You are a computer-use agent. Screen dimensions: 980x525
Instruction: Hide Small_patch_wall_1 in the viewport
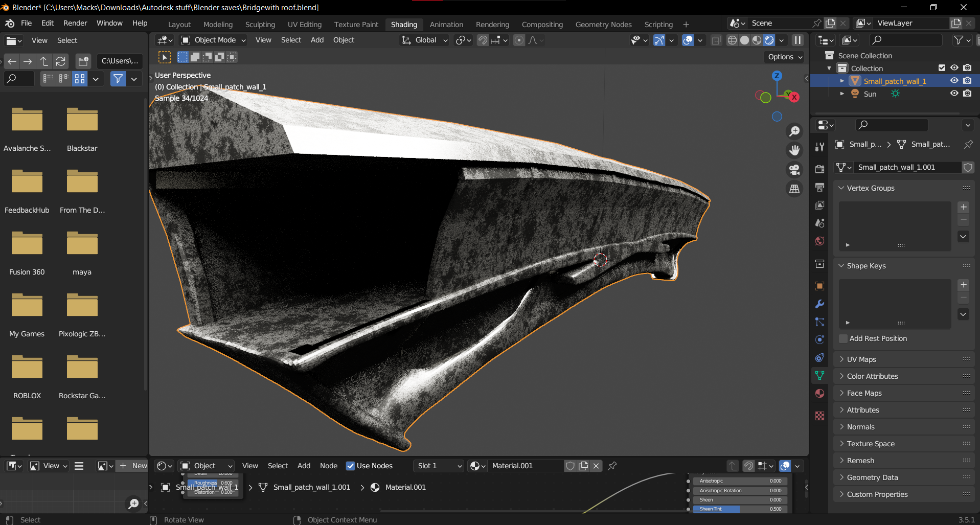click(x=954, y=81)
